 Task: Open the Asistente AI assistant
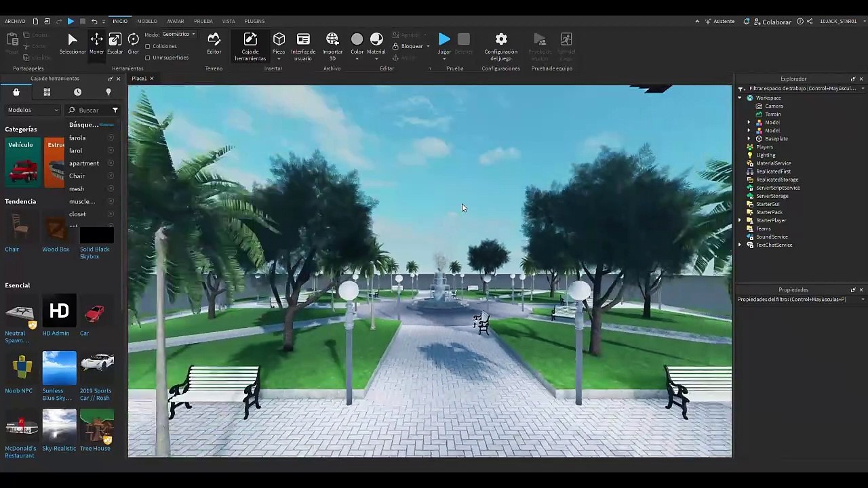click(719, 21)
